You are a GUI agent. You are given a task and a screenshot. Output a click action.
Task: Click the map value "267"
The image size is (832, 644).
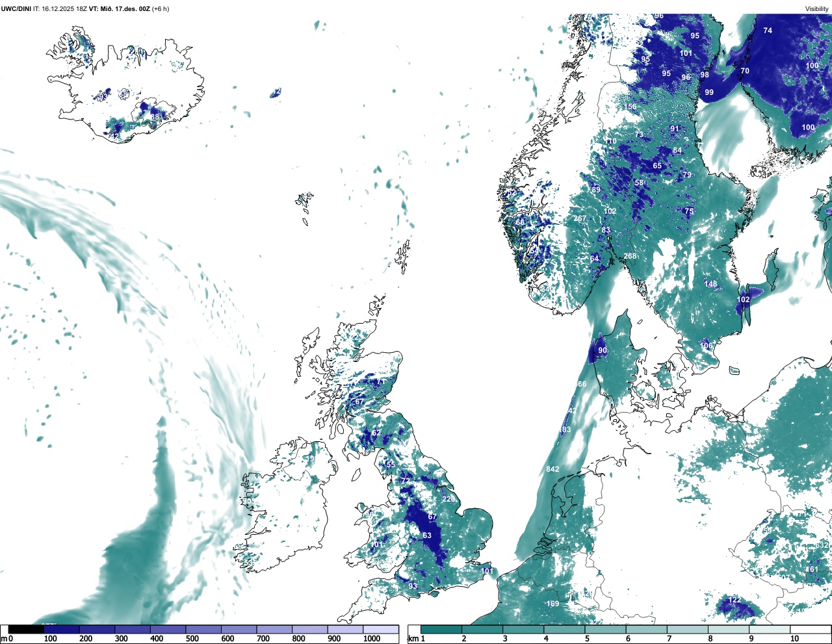[580, 218]
